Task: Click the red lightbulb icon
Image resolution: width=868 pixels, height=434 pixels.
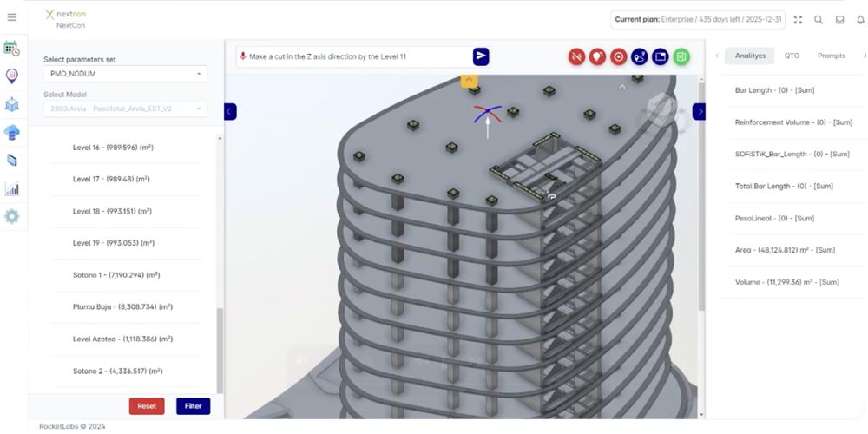Action: coord(597,56)
